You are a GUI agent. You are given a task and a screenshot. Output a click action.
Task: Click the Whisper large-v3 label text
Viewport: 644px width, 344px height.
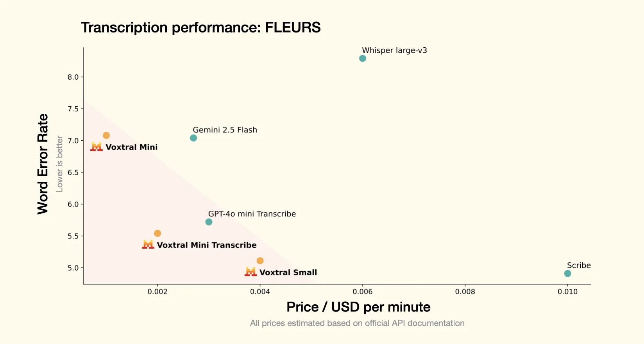click(x=394, y=50)
